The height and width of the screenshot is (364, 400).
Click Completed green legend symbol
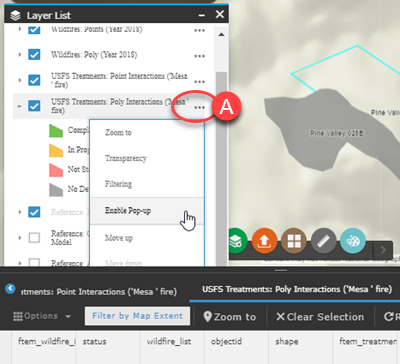[56, 131]
